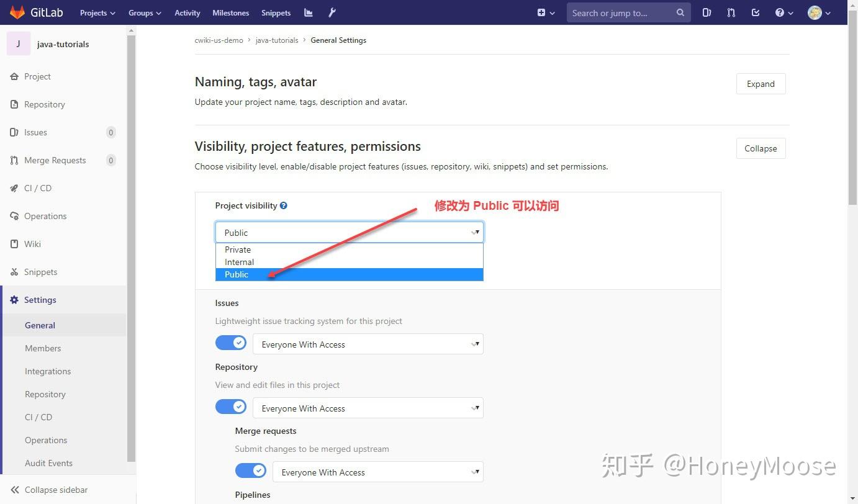Image resolution: width=858 pixels, height=504 pixels.
Task: Open the Everyone With Access dropdown under Issues
Action: tap(368, 343)
